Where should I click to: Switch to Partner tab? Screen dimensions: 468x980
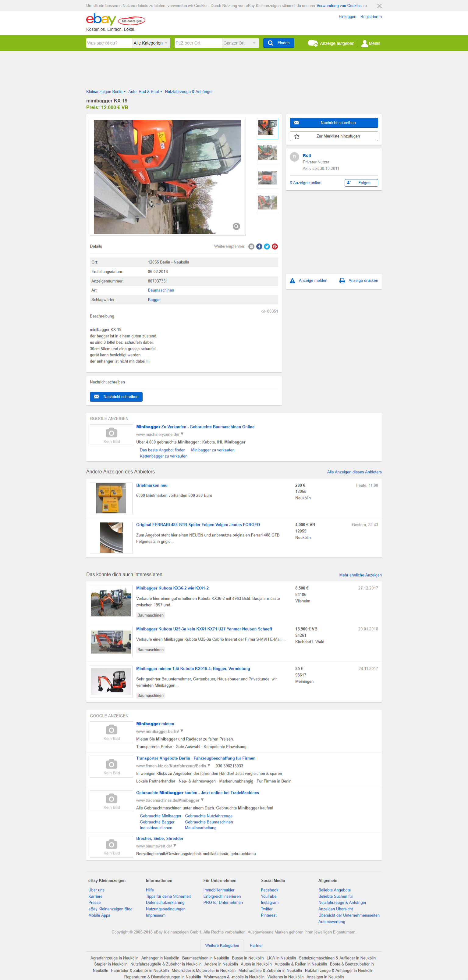256,946
